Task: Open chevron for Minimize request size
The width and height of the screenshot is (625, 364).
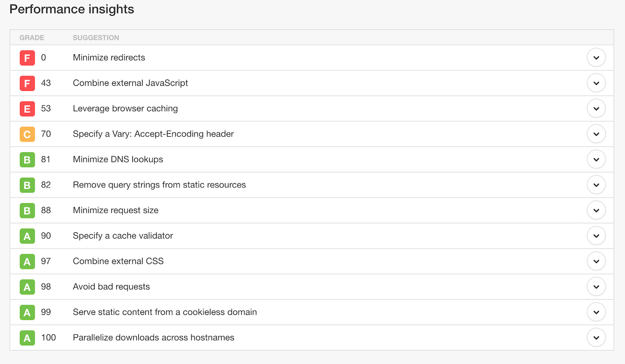Action: pyautogui.click(x=596, y=210)
